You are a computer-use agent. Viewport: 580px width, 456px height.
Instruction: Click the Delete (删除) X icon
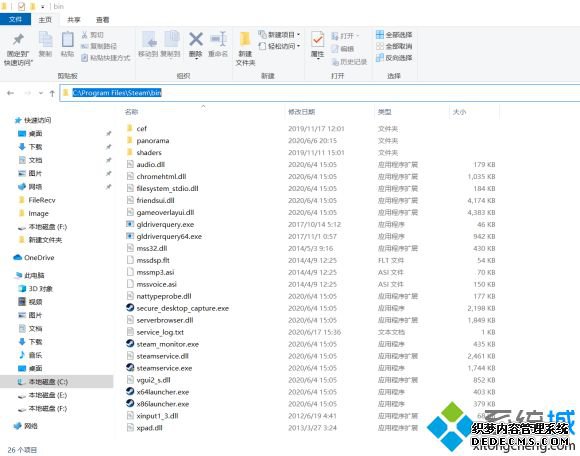(x=196, y=39)
